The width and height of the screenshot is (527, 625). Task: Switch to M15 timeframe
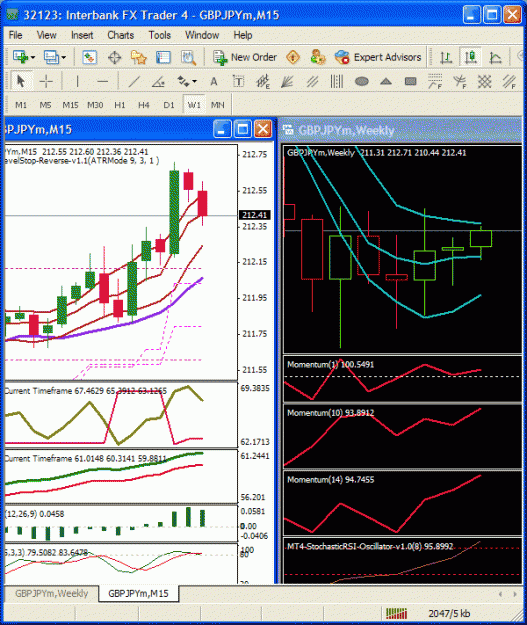click(x=70, y=105)
